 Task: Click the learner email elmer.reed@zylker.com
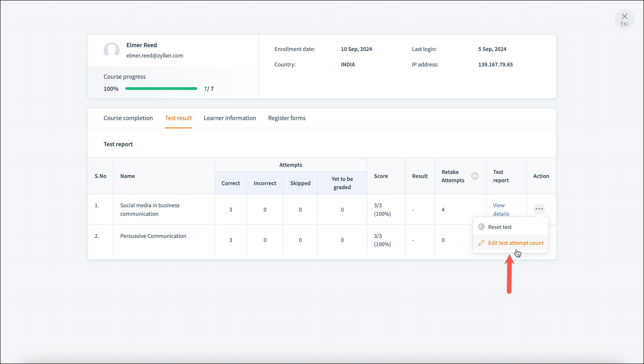[155, 56]
